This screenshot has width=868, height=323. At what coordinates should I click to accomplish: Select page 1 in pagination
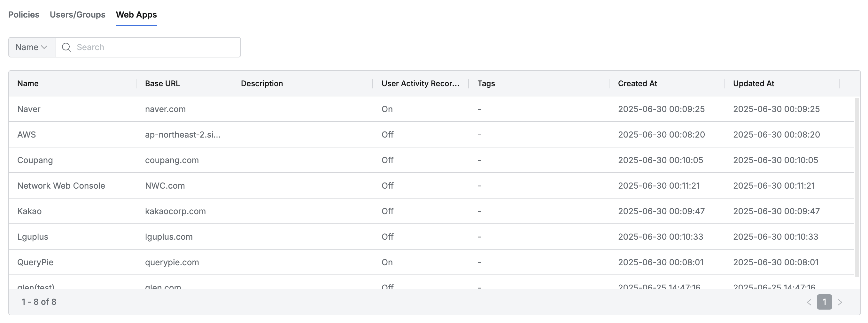[x=824, y=302]
